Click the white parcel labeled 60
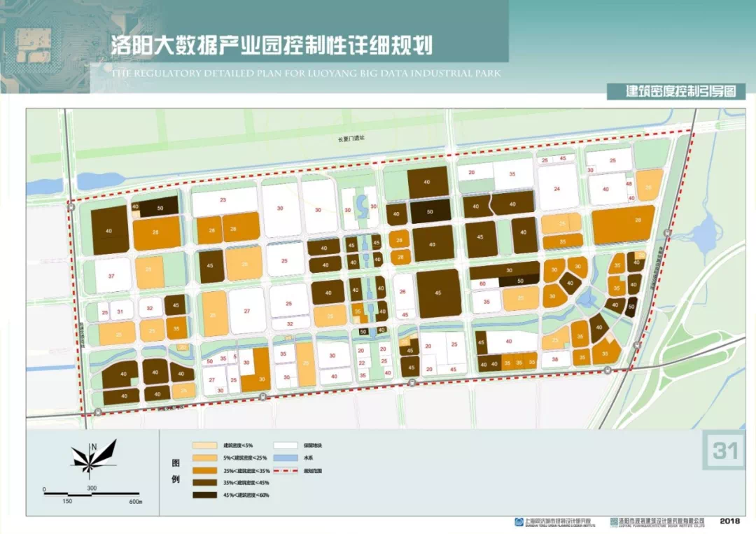The height and width of the screenshot is (534, 756). click(x=484, y=284)
